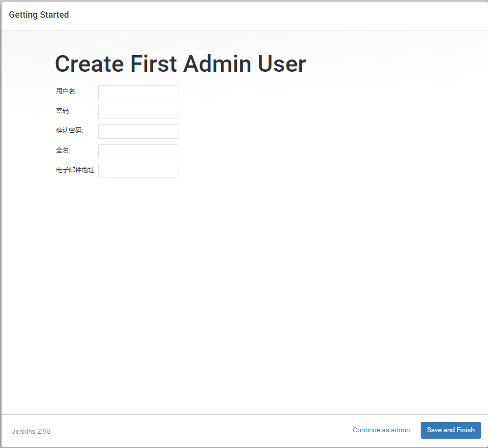The width and height of the screenshot is (488, 448).
Task: Click the 确认密码 confirm password field
Action: (x=138, y=131)
